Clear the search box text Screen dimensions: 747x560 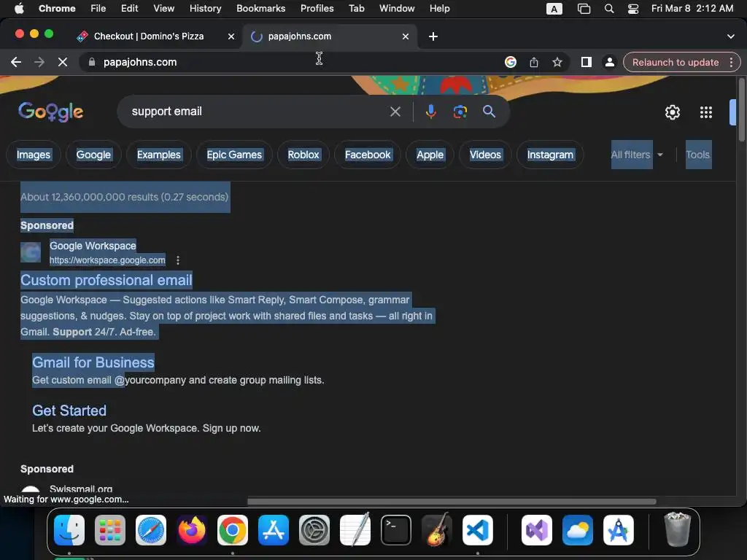pos(395,112)
